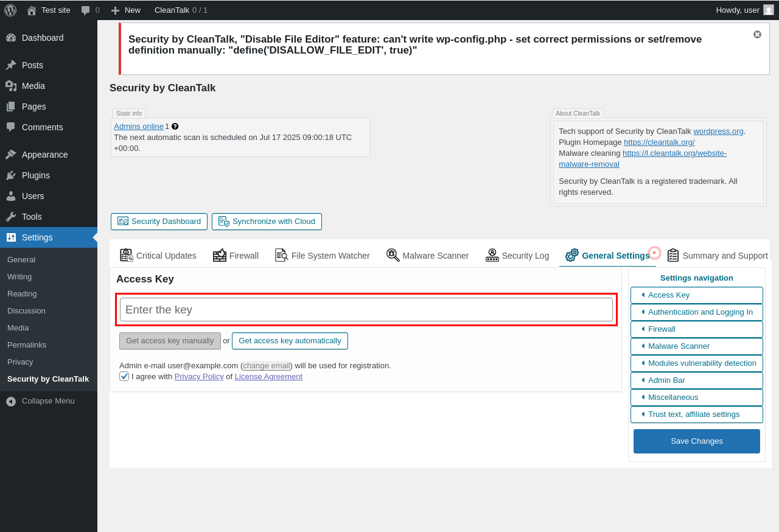Open the Admins online link
Viewport: 779px width, 532px height.
click(139, 127)
